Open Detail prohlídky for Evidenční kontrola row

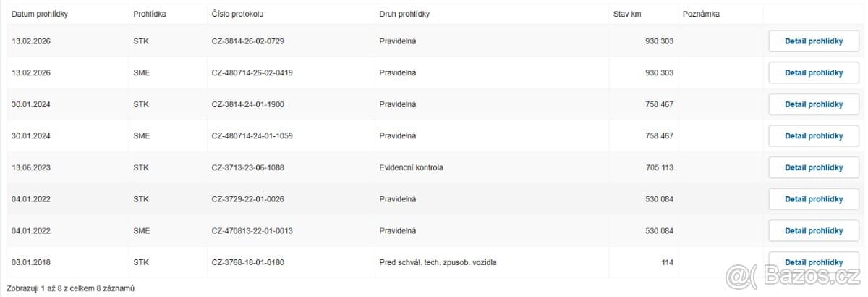point(814,167)
